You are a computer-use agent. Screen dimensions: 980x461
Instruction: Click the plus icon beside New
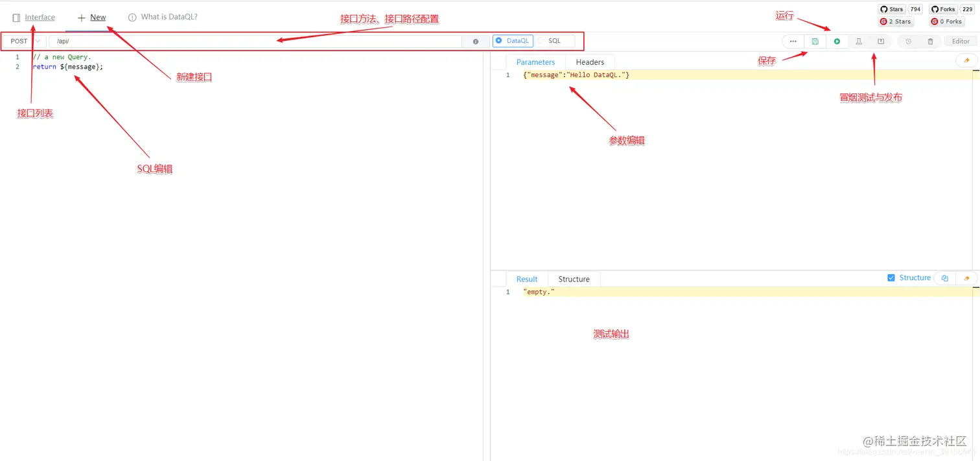pyautogui.click(x=81, y=18)
